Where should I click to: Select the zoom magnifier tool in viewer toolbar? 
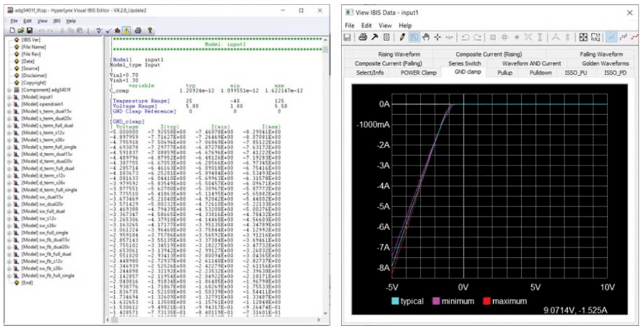tap(414, 38)
